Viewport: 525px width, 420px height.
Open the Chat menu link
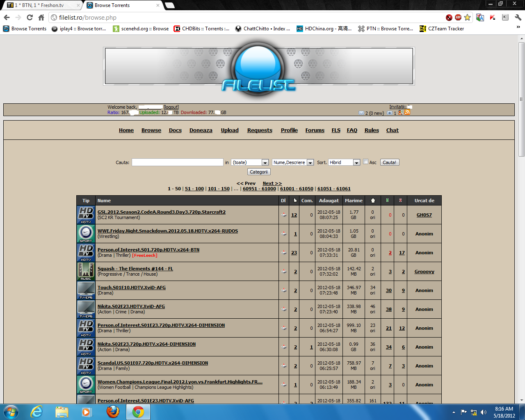point(392,130)
